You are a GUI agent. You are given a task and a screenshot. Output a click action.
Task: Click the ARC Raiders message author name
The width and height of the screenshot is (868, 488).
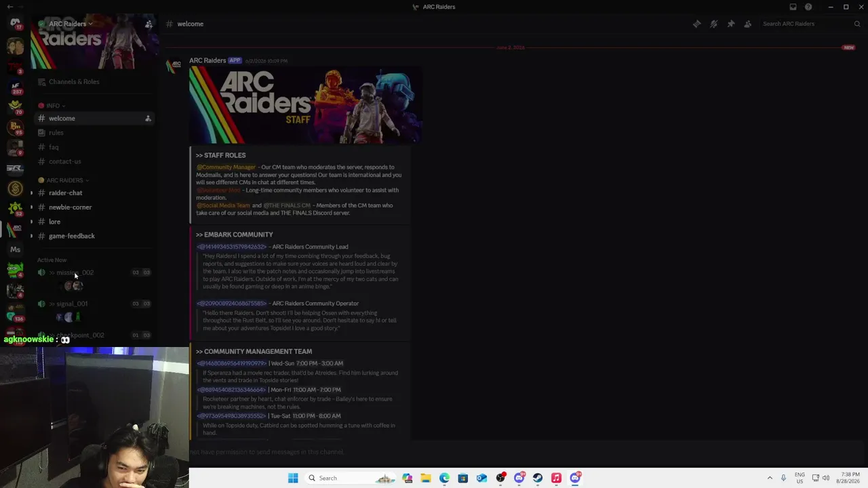(208, 60)
